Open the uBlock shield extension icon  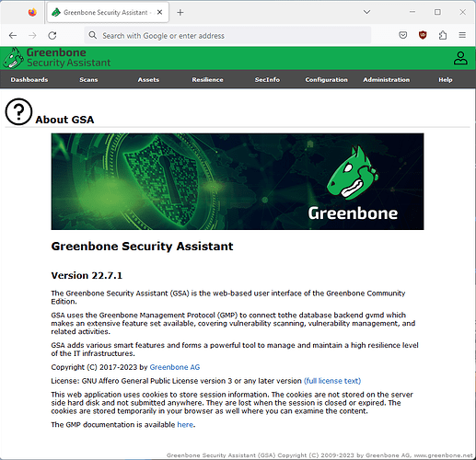pyautogui.click(x=423, y=35)
